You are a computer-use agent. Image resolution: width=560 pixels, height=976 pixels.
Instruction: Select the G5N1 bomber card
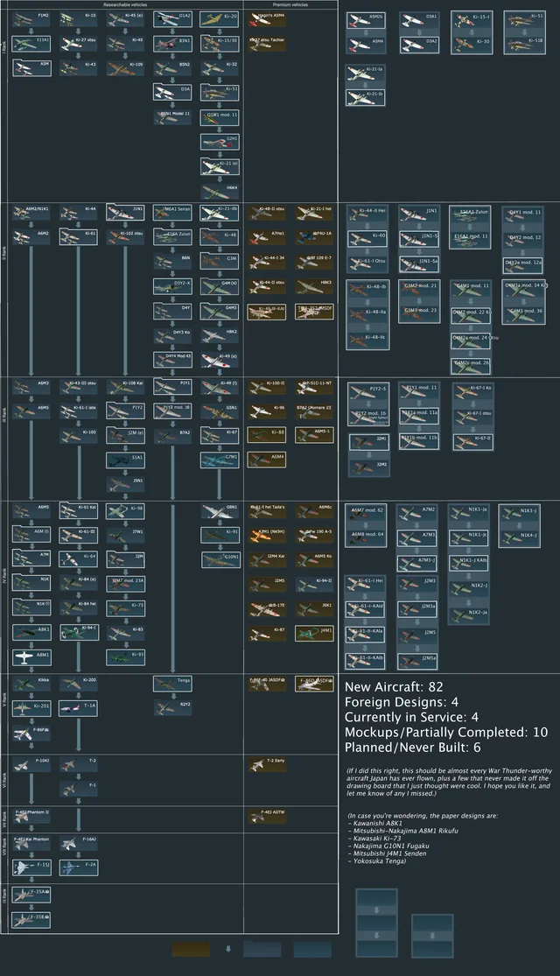click(x=219, y=411)
